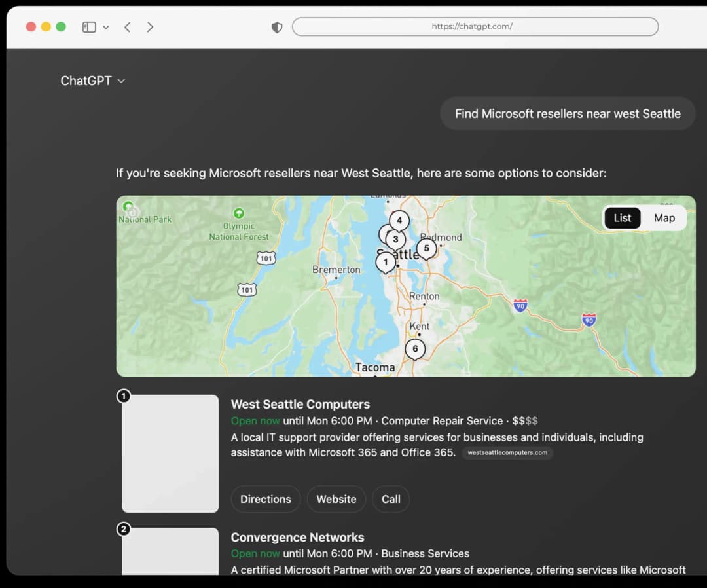This screenshot has width=707, height=588.
Task: Get Directions to West Seattle Computers
Action: click(x=265, y=499)
